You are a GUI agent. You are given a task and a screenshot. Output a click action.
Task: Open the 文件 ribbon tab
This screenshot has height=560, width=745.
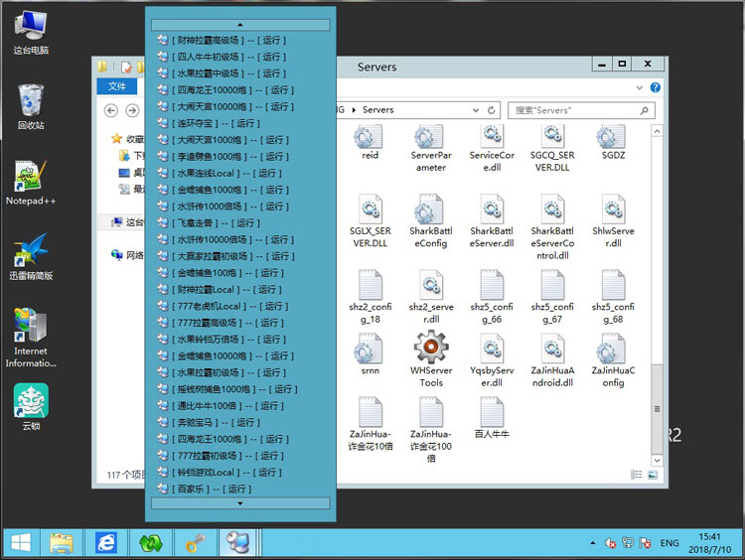tap(117, 86)
